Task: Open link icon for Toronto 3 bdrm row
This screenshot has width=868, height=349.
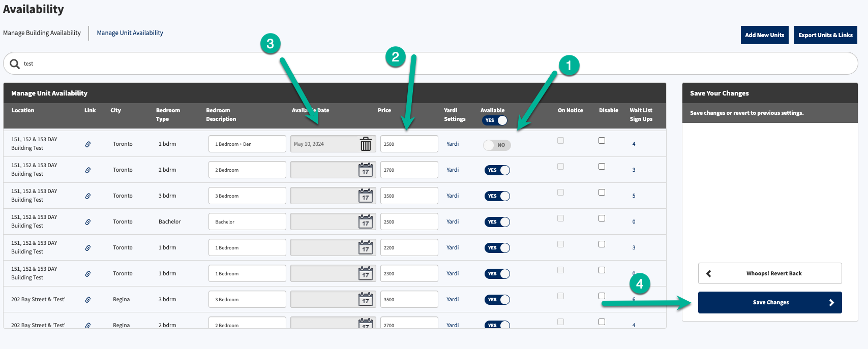Action: [x=88, y=196]
